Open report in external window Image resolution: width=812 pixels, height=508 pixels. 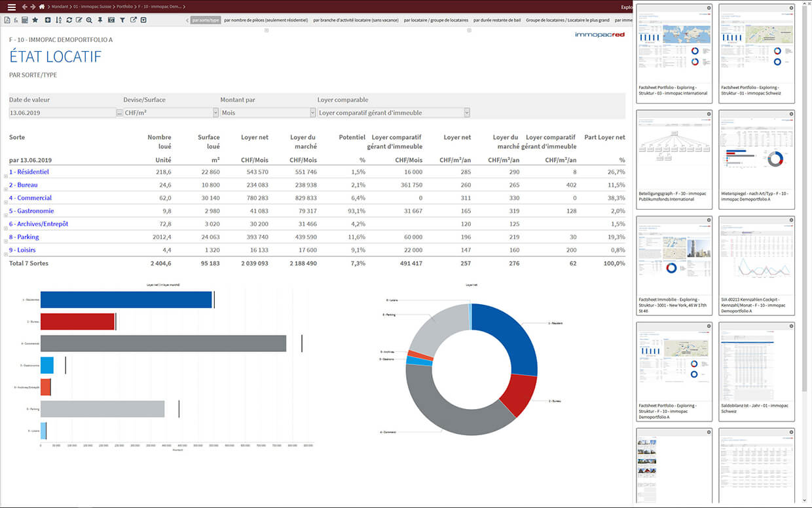coord(133,20)
